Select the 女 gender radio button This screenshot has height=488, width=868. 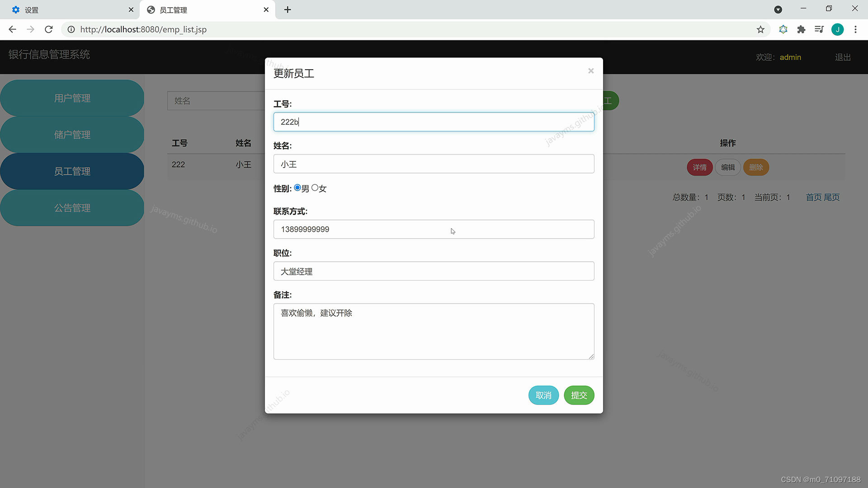[x=316, y=188]
